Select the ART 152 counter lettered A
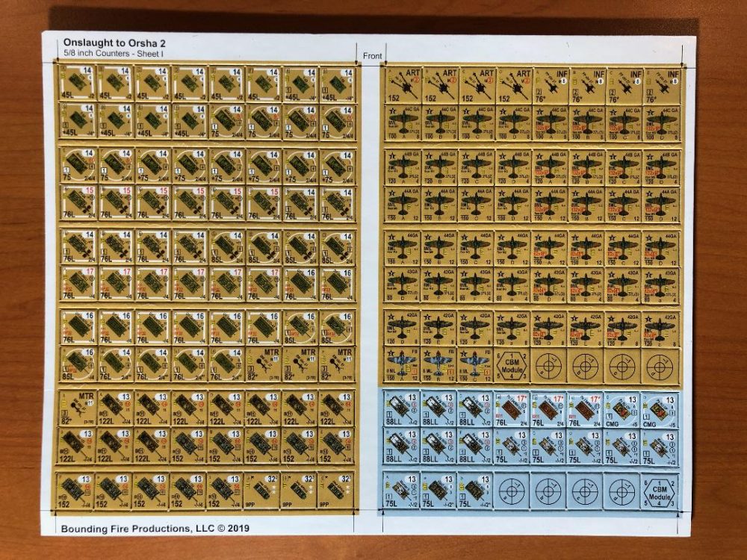 403,86
